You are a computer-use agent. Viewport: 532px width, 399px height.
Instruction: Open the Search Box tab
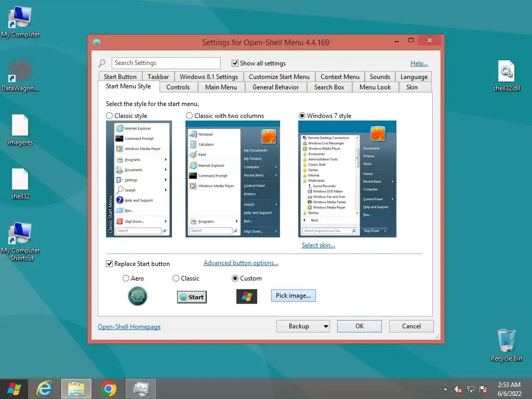click(x=329, y=87)
